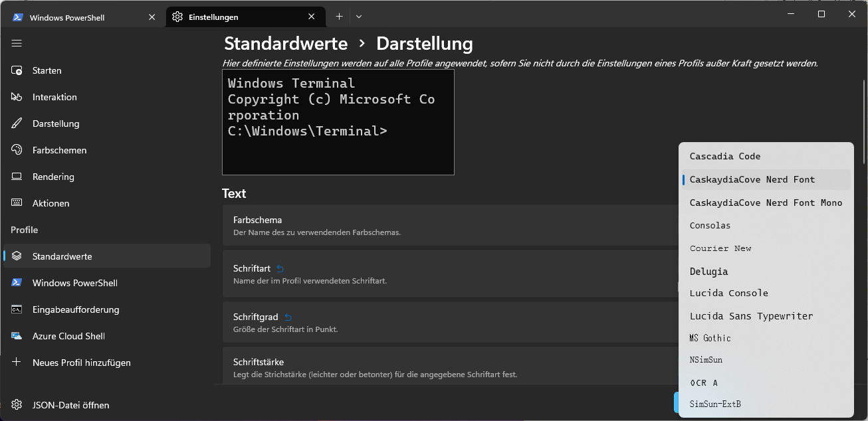Image resolution: width=868 pixels, height=421 pixels.
Task: Open the Rendering settings section
Action: tap(54, 177)
